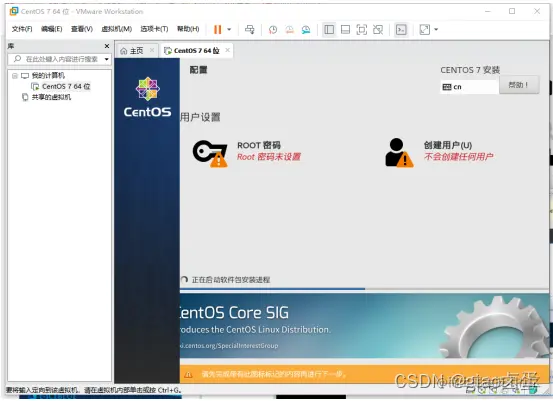Collapse the 我的计算机 tree node
553x401 pixels.
pyautogui.click(x=15, y=75)
